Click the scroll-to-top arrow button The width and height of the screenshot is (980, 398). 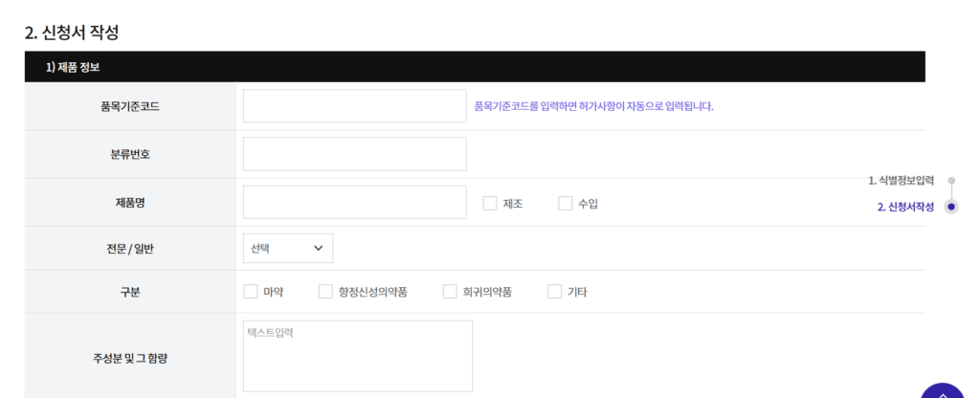point(943,390)
